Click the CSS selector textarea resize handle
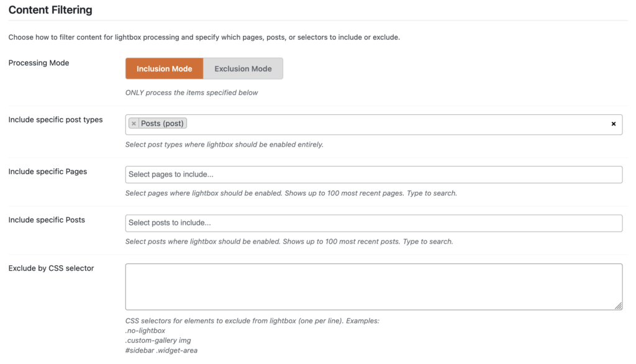The width and height of the screenshot is (636, 364). (619, 306)
